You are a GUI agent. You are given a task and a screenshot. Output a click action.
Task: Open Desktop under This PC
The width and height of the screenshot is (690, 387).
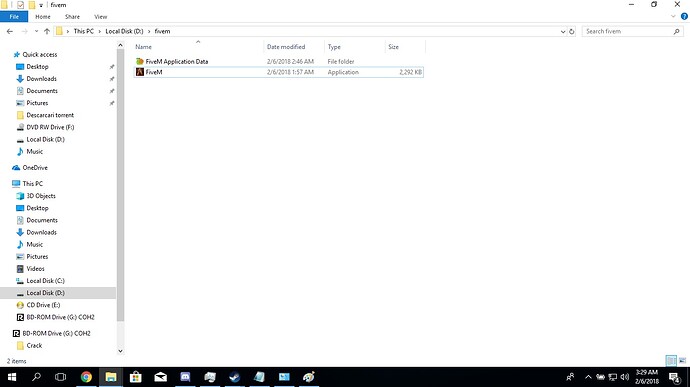(x=37, y=208)
